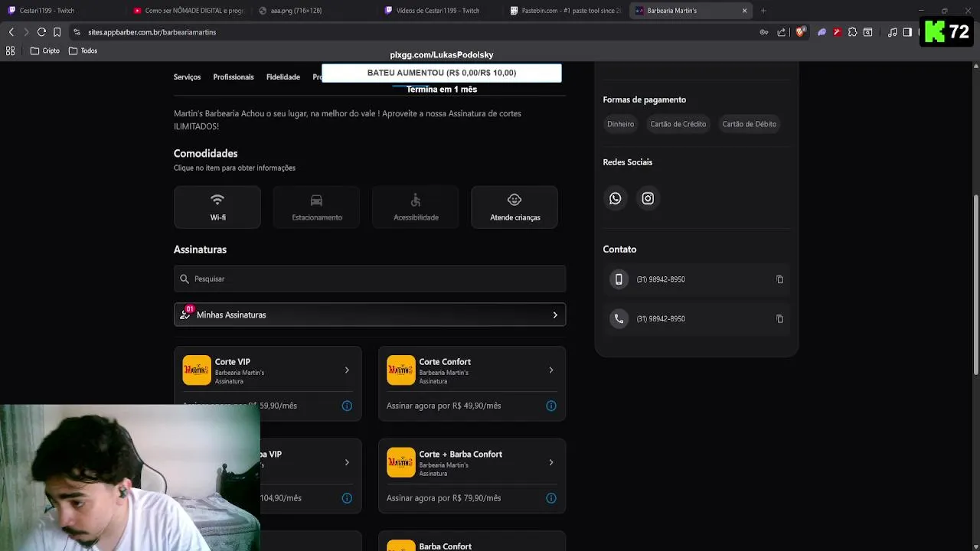
Task: Show info for Corte Confort subscription
Action: click(550, 406)
